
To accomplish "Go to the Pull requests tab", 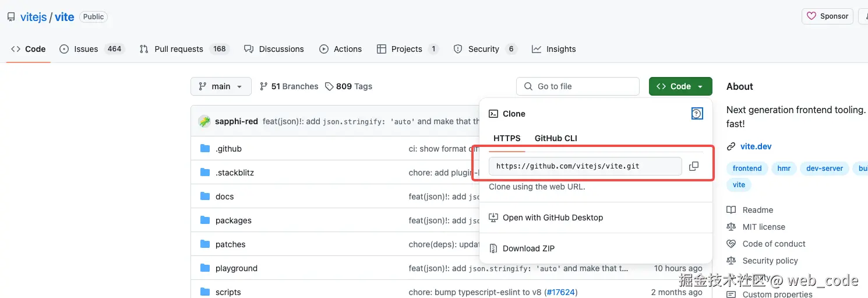I will tap(178, 49).
